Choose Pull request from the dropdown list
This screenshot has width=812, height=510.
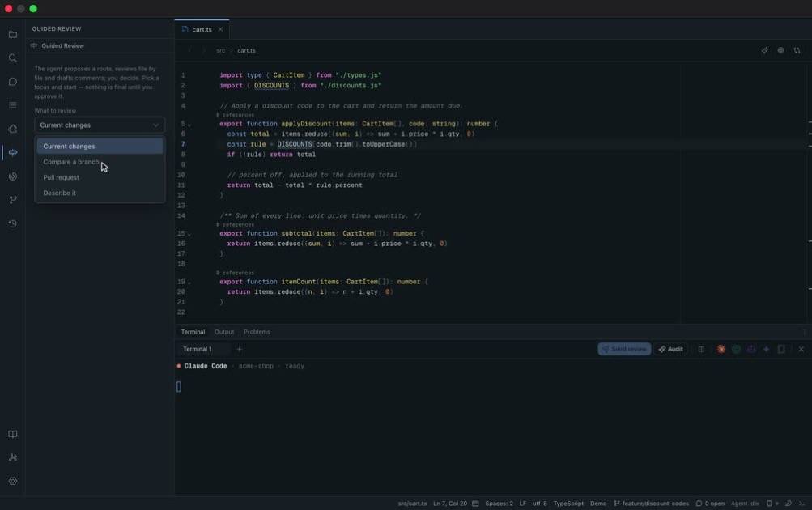pyautogui.click(x=100, y=177)
